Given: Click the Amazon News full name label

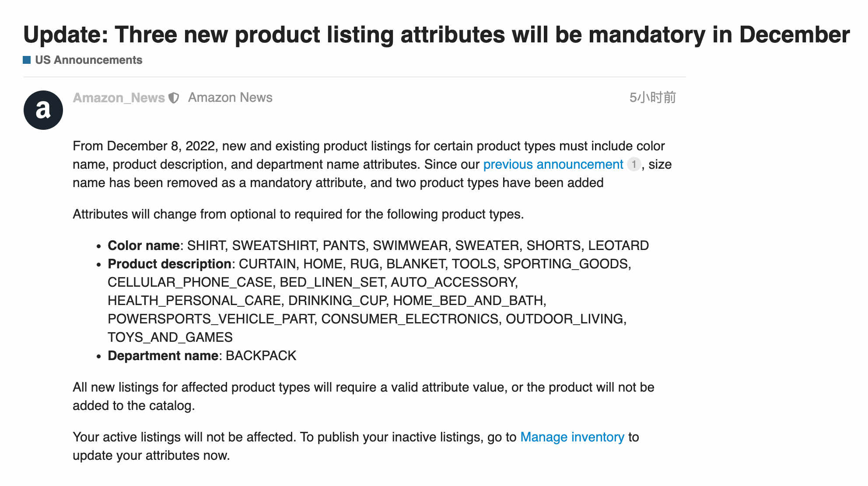Looking at the screenshot, I should 230,97.
